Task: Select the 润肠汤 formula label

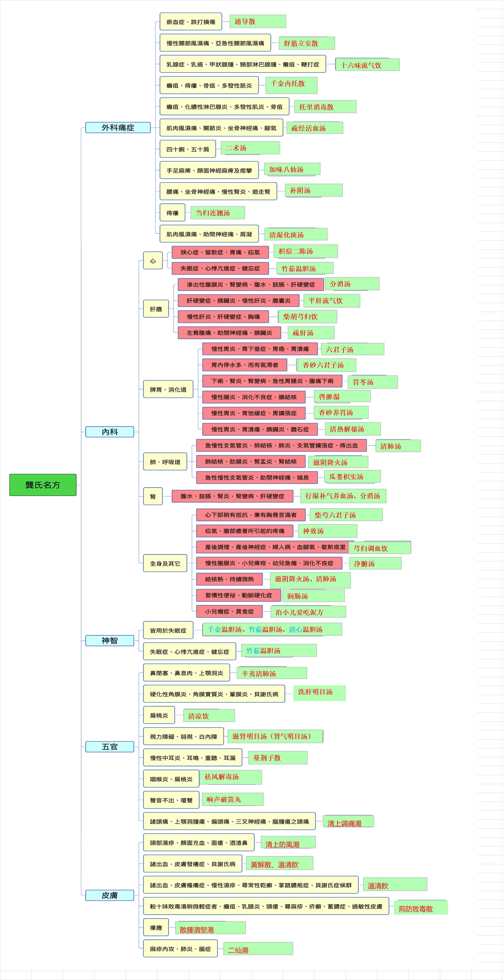Action: coord(313,595)
